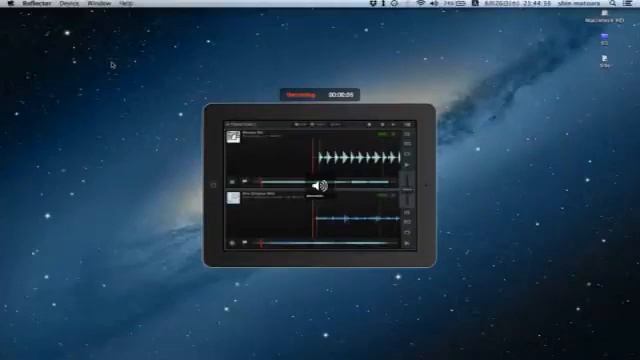The image size is (640, 360).
Task: Open the Time Machine menu bar icon
Action: pos(394,3)
